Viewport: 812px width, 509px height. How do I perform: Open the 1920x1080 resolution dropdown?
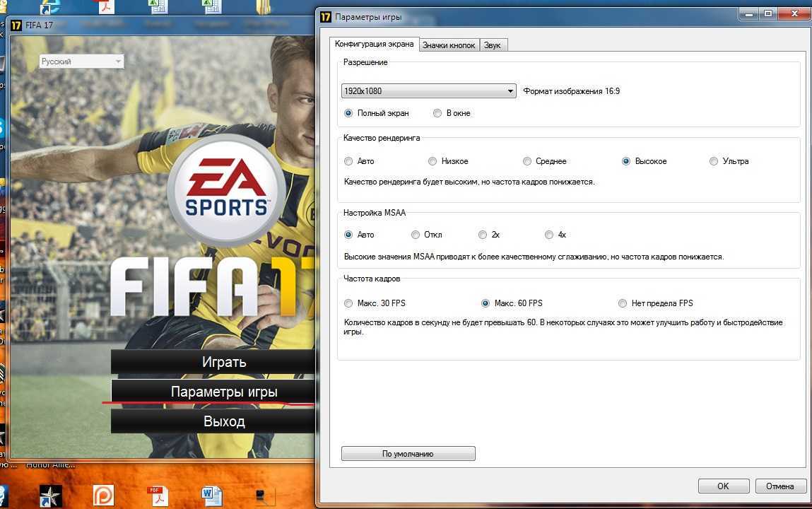[429, 90]
